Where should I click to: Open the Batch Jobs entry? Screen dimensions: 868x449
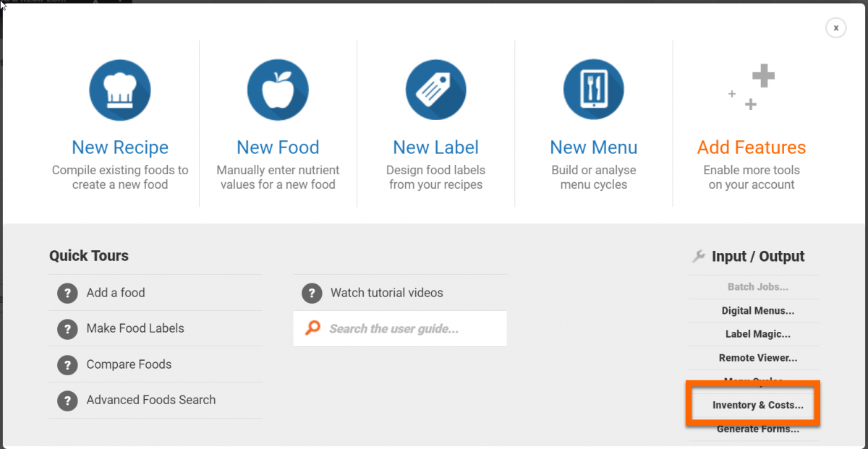(757, 287)
